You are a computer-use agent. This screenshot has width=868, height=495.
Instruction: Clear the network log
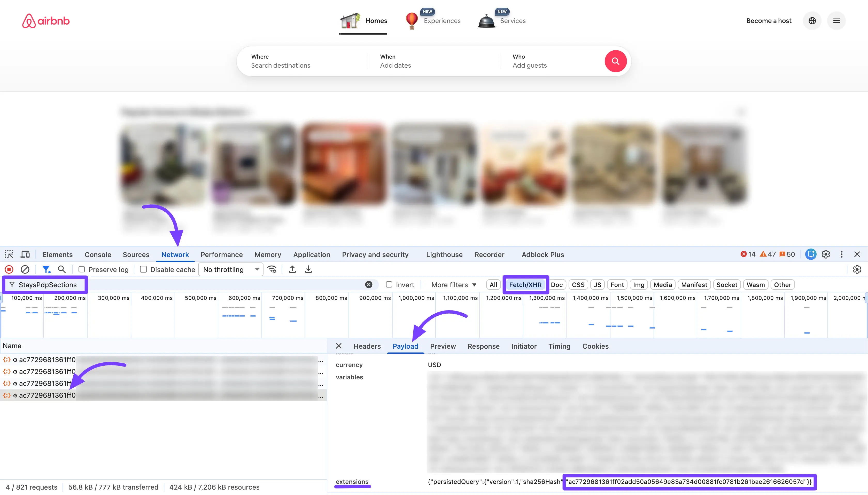pos(25,270)
